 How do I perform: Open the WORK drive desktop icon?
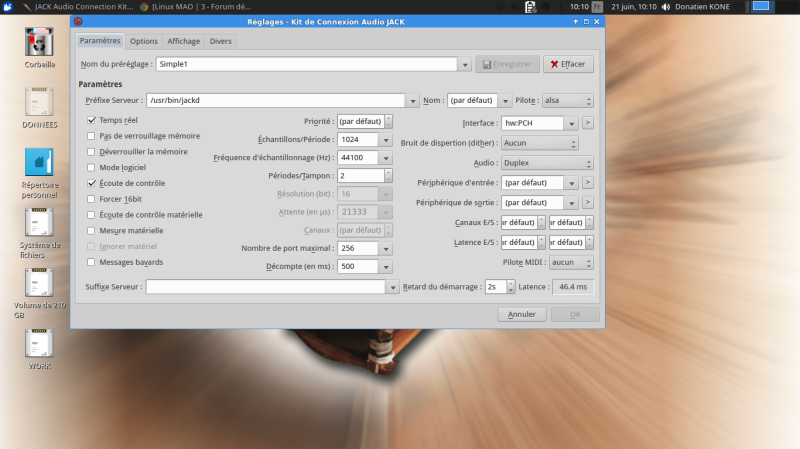tap(39, 343)
